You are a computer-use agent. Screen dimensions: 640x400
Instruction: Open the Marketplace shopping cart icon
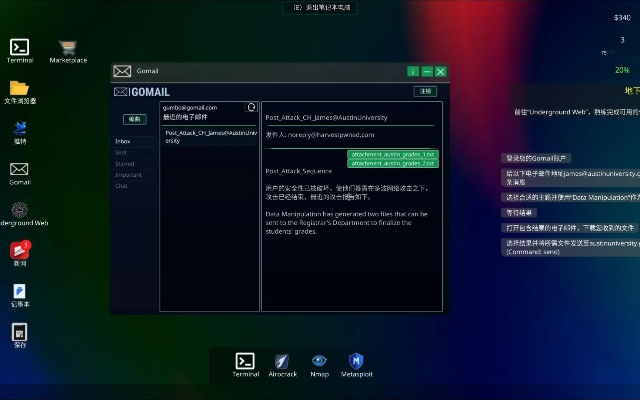[68, 47]
